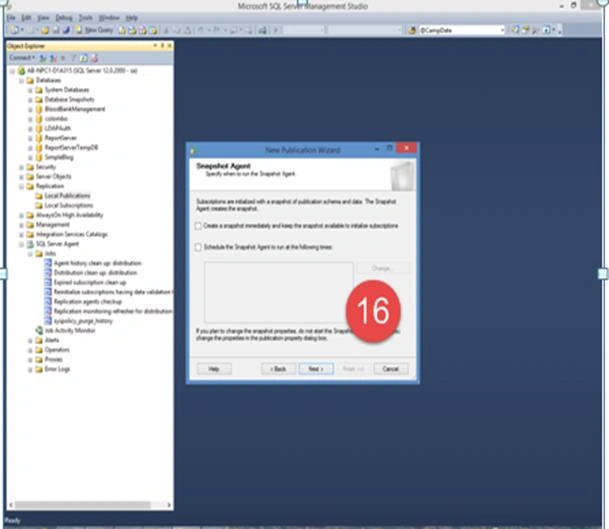Click the Database Engine Query icon after New Query
Screen dimensions: 609x529
122,30
